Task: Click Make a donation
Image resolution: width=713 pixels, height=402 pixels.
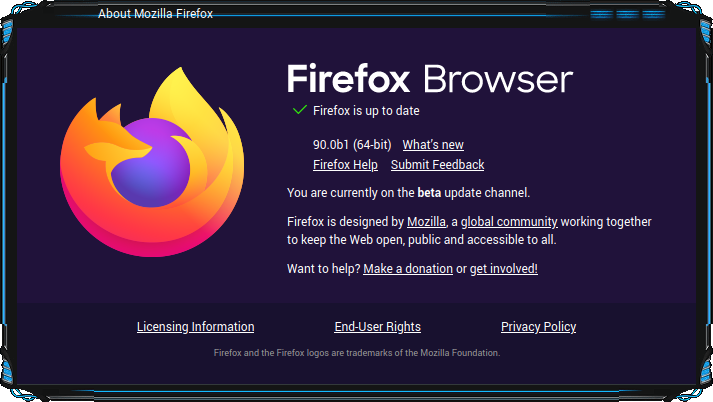Action: point(408,269)
